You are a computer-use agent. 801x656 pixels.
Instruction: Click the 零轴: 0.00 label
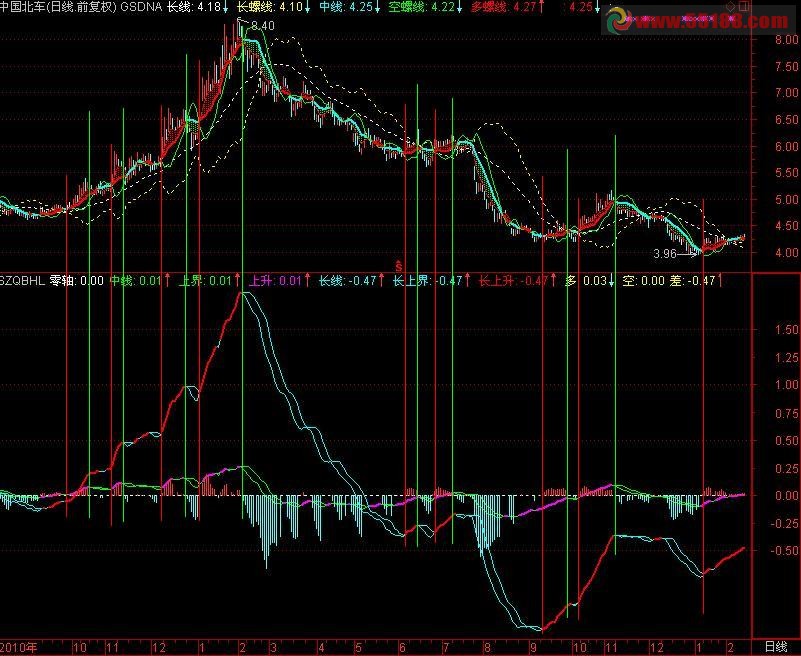pos(76,280)
